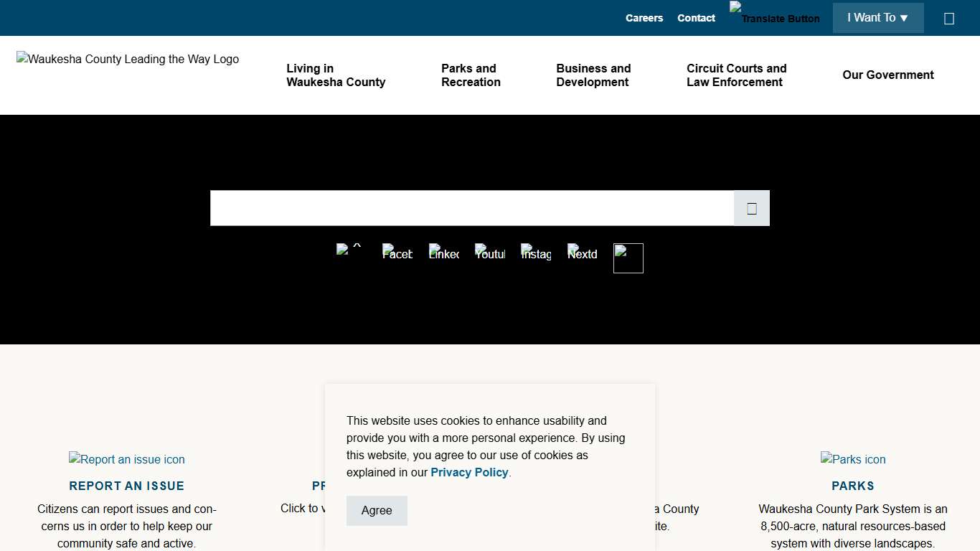Expand Business and Development menu
This screenshot has width=980, height=551.
(593, 75)
